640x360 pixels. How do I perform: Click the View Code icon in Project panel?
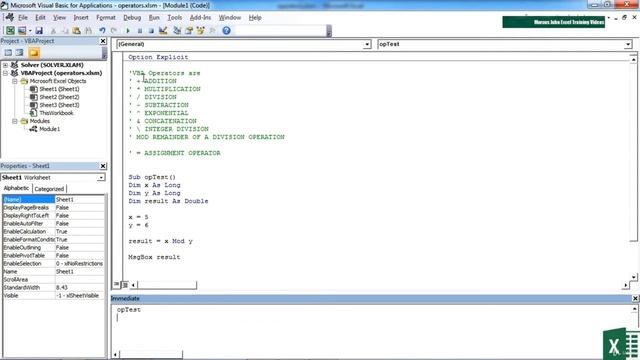click(8, 53)
